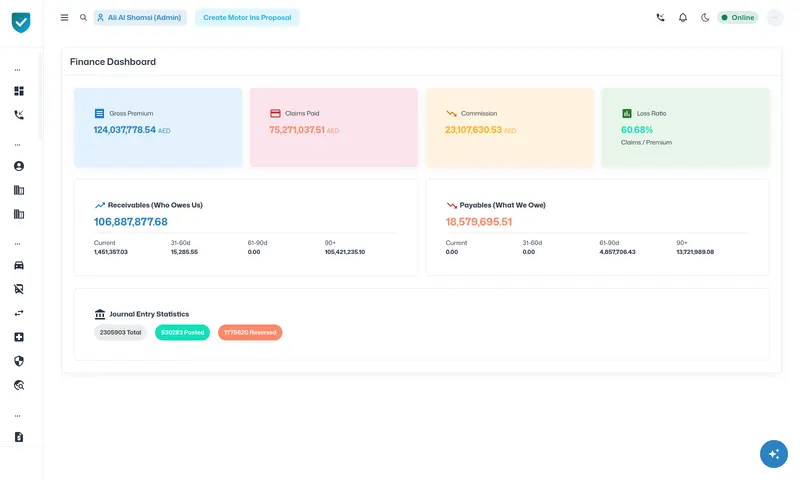Click Receivables 90+ amount 105,421,235.10
This screenshot has height=480, width=800.
point(345,252)
